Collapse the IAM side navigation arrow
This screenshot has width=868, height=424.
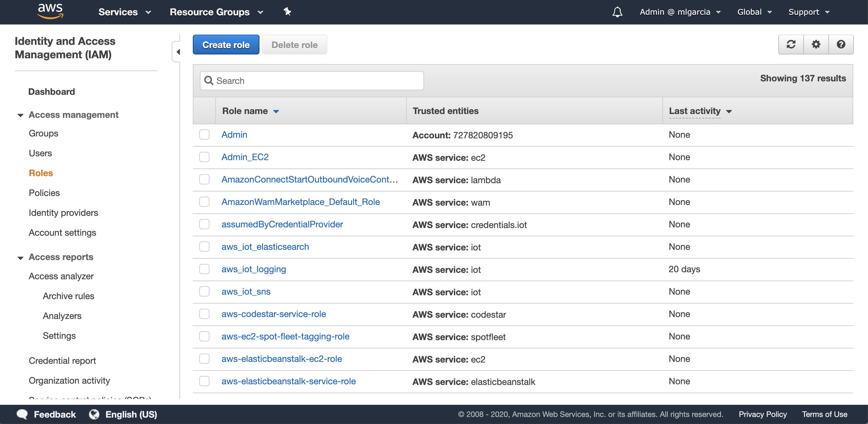(178, 52)
